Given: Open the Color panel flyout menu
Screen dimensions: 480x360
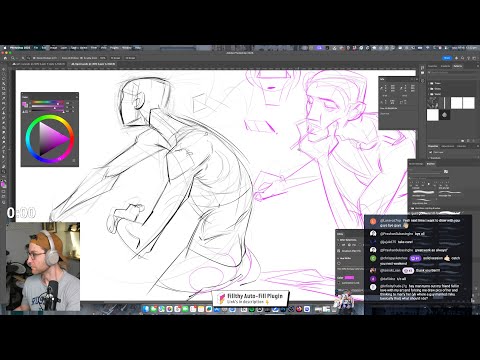Looking at the screenshot, I should (x=76, y=97).
